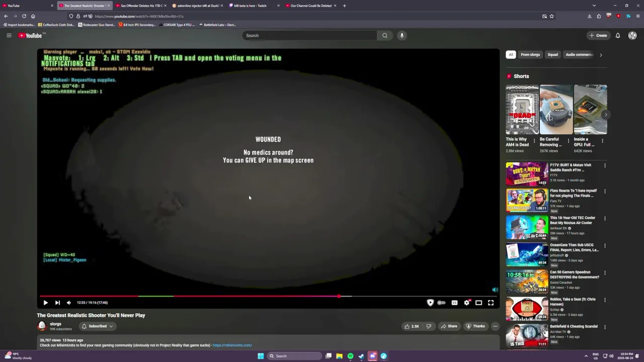
Task: Open the YouTube guide hamburger menu
Action: pos(9,35)
